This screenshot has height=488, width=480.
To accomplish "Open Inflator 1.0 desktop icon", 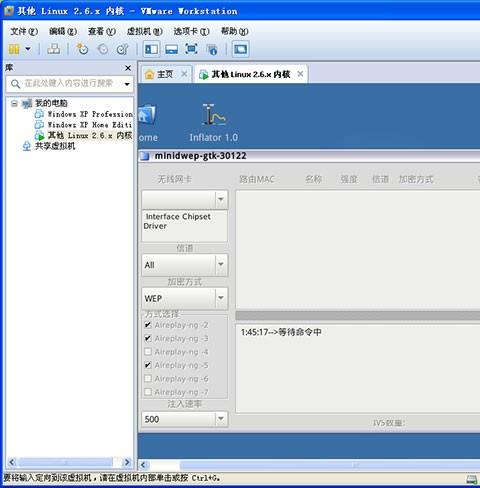I will point(213,123).
